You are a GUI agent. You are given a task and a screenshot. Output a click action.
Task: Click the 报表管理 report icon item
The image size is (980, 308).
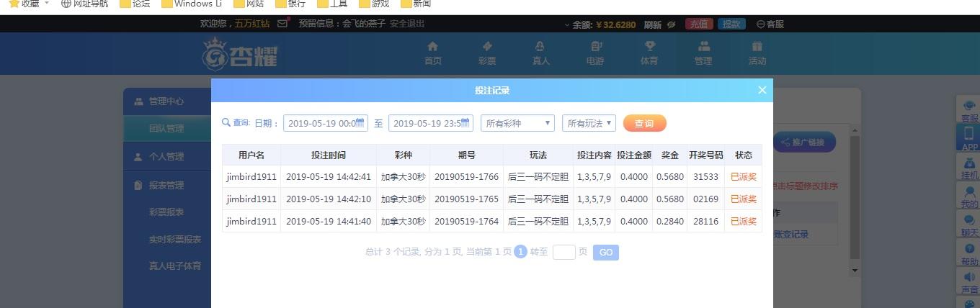pyautogui.click(x=138, y=186)
